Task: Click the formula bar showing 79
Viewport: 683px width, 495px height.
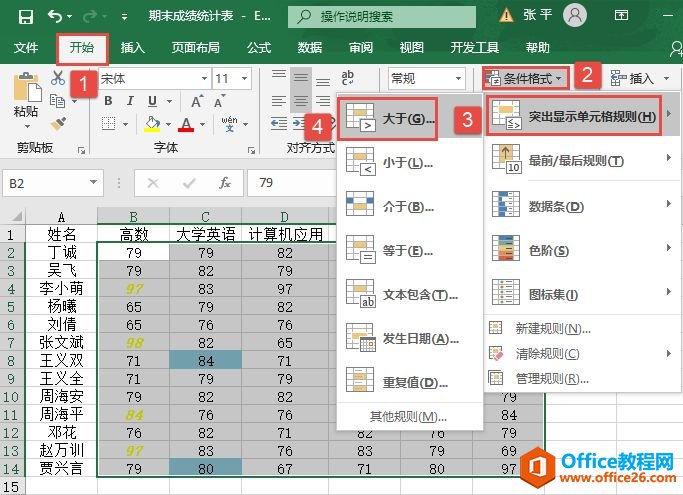Action: coord(292,183)
